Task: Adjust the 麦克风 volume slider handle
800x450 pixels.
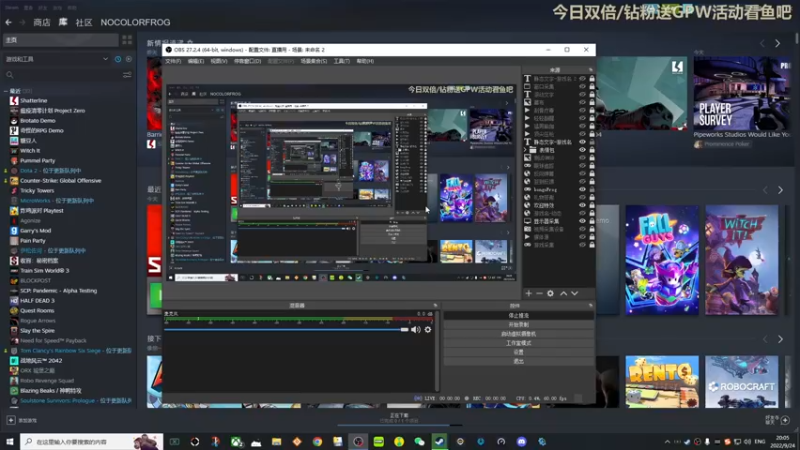Action: click(405, 330)
